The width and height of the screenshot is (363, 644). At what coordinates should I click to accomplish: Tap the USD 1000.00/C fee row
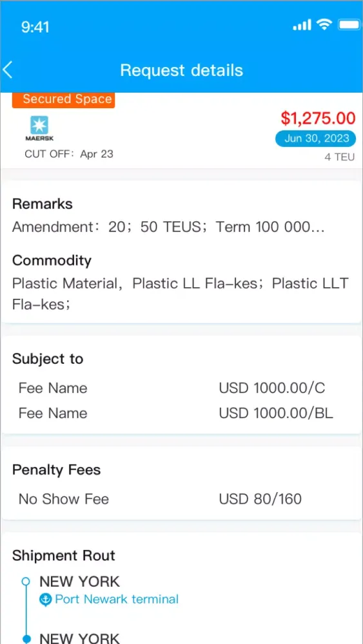(x=181, y=388)
